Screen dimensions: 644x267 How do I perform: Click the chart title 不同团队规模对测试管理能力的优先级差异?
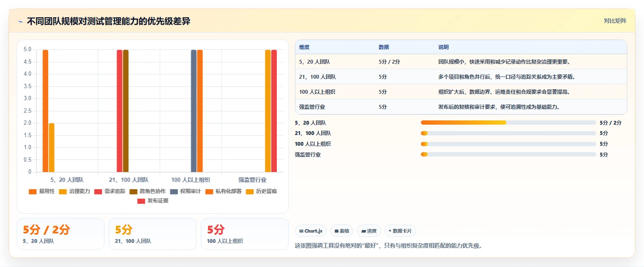(108, 21)
